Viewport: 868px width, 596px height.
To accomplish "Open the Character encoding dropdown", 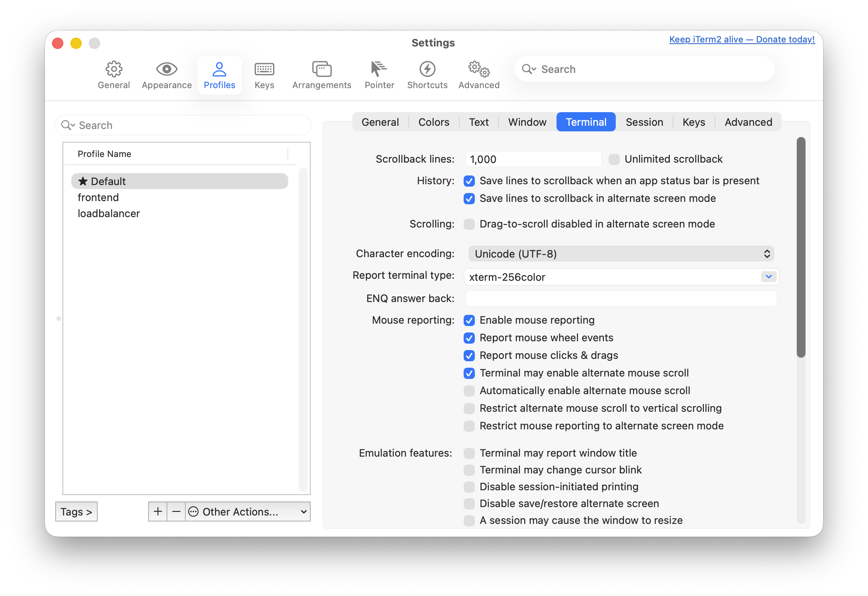I will coord(621,254).
